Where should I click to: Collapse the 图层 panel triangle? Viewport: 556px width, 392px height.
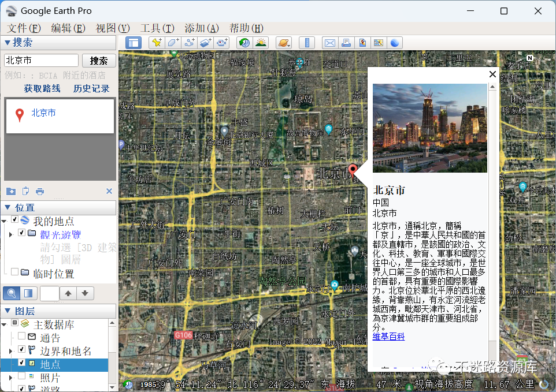(7, 311)
